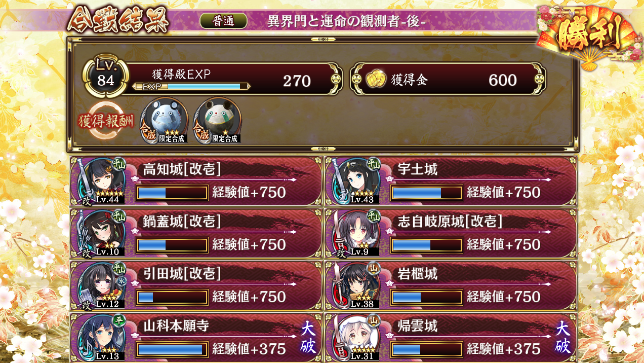Select the 引田城[改壱] character portrait

[100, 285]
